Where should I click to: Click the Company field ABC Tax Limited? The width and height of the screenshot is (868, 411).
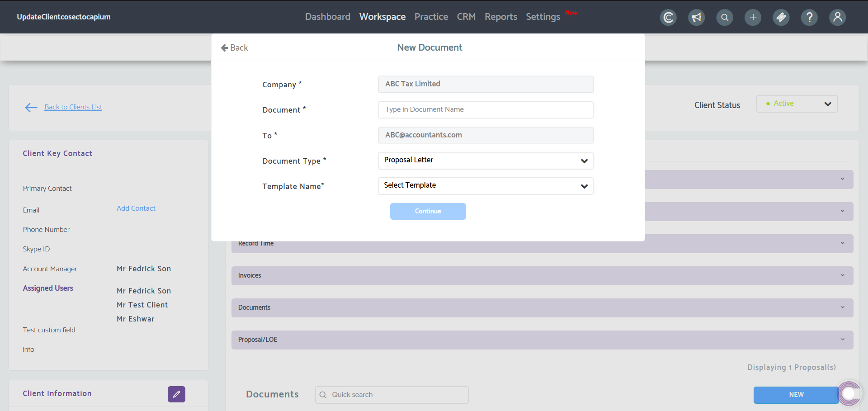[486, 85]
